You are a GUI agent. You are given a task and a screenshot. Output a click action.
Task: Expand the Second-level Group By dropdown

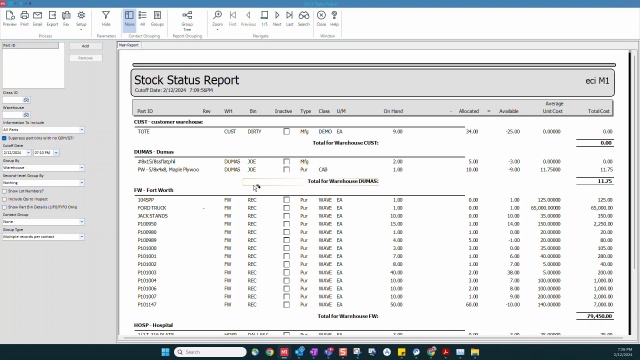82,183
